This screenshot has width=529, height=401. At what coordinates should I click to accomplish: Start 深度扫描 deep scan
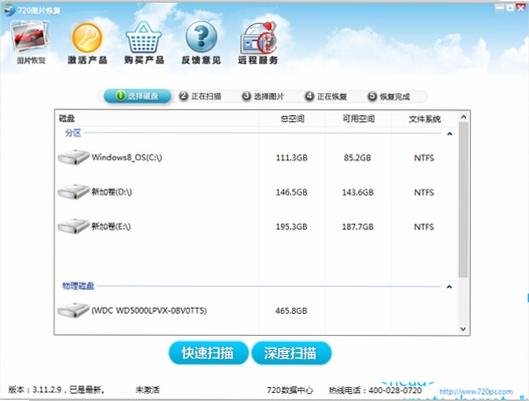pyautogui.click(x=291, y=353)
